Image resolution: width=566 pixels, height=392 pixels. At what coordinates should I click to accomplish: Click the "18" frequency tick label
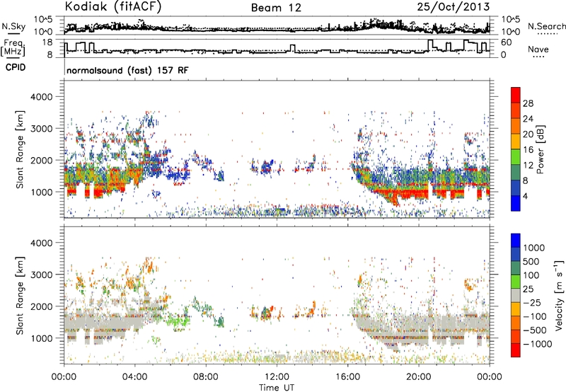pyautogui.click(x=47, y=42)
